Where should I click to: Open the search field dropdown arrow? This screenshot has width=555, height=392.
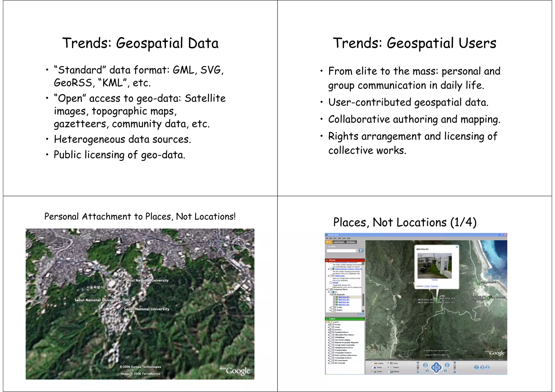click(356, 250)
